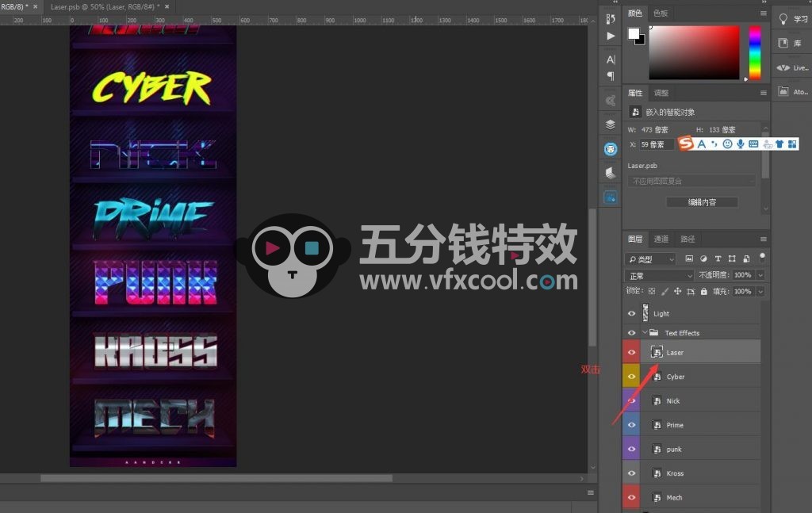Image resolution: width=812 pixels, height=513 pixels.
Task: Select the Layers tab
Action: point(635,239)
